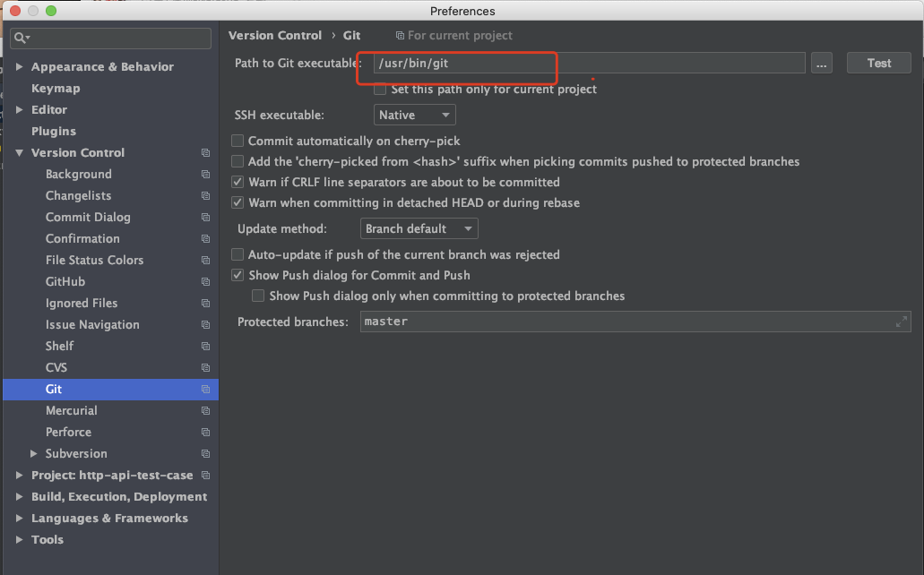924x575 pixels.
Task: Click the search magnifier in the settings search box
Action: coord(21,39)
